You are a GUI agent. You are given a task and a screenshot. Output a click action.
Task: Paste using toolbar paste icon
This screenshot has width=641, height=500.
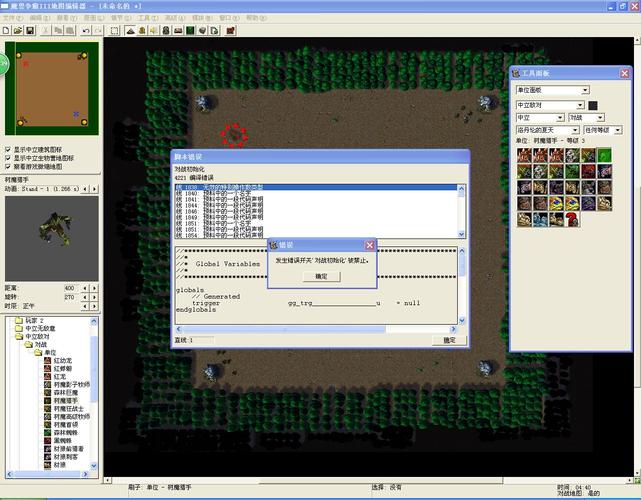[70, 31]
